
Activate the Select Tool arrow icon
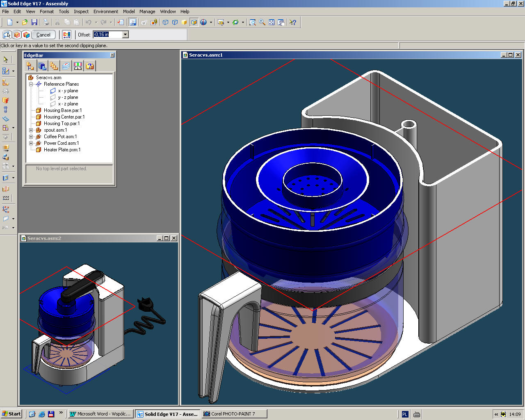click(6, 59)
